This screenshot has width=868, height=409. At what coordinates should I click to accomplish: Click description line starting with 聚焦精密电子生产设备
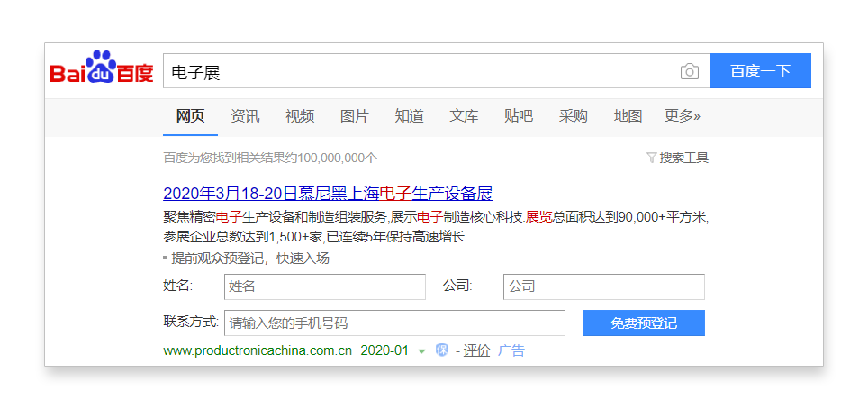point(436,217)
